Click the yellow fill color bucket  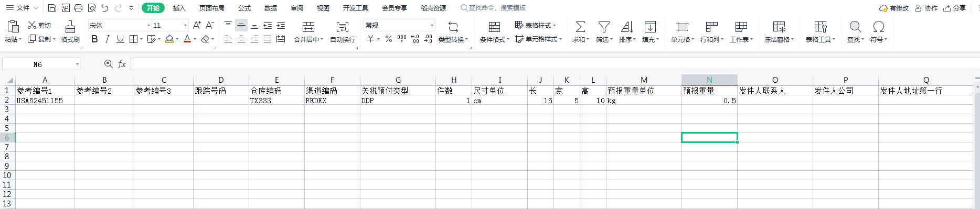pyautogui.click(x=169, y=39)
